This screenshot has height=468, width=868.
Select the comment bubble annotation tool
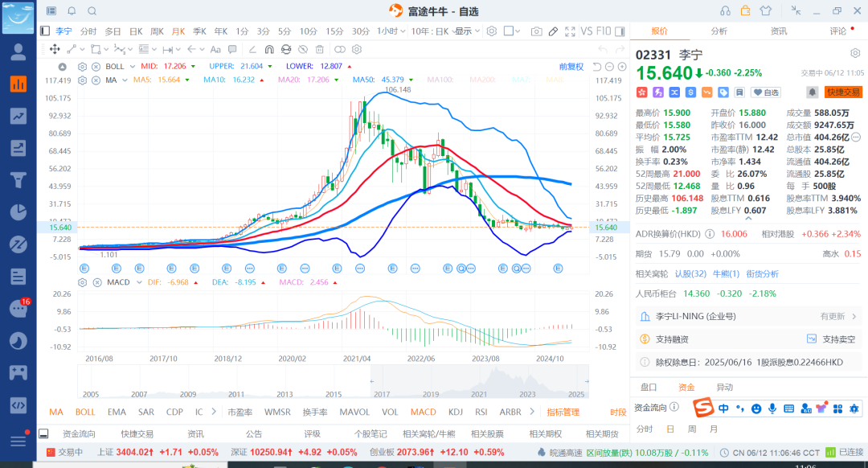[x=232, y=49]
